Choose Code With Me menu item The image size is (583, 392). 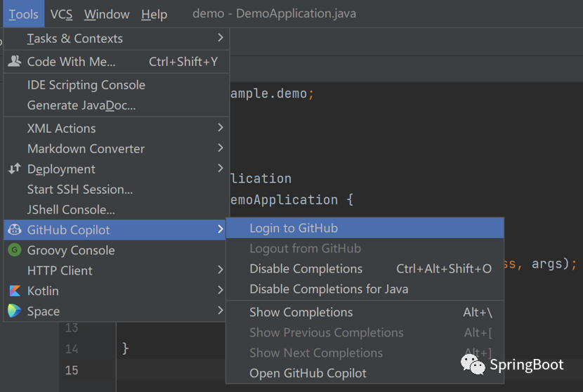point(117,61)
